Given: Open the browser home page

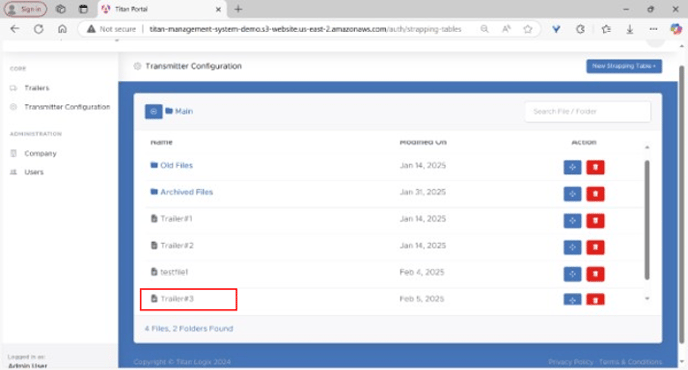Looking at the screenshot, I should 62,29.
